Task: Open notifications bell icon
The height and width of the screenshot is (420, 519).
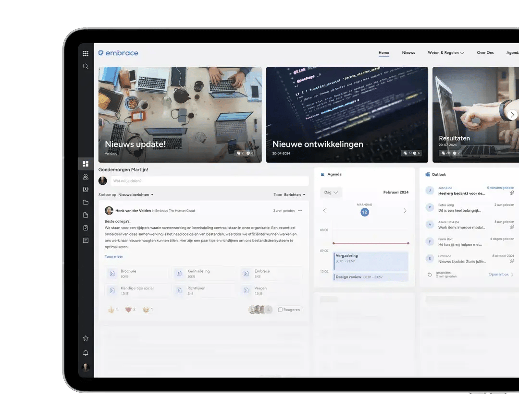Action: tap(86, 353)
